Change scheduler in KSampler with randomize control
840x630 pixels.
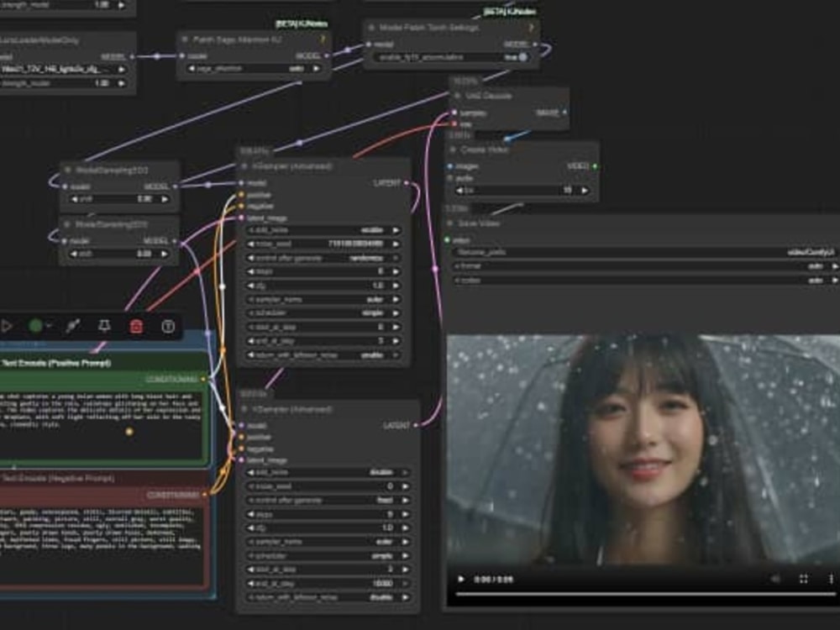tap(323, 312)
